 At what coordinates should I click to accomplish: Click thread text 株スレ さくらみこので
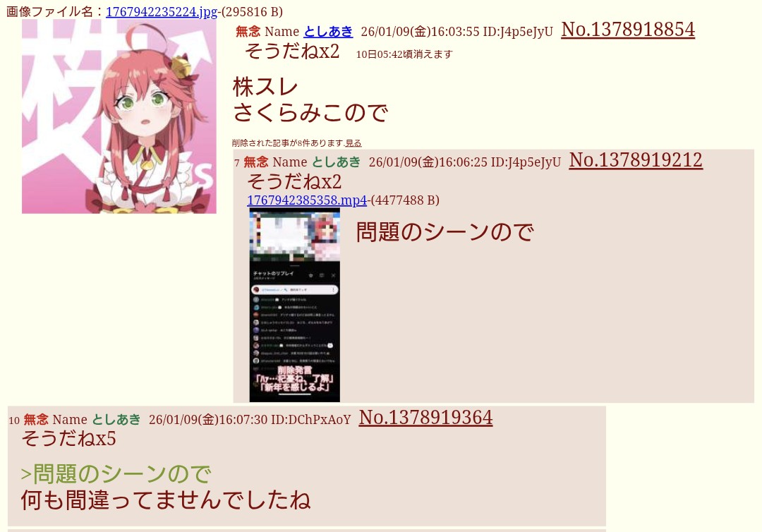point(310,100)
